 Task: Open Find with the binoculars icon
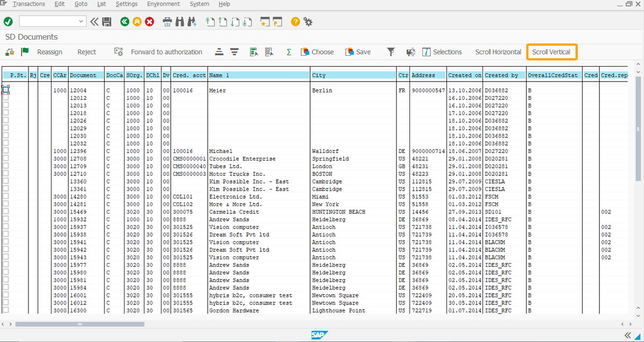180,21
